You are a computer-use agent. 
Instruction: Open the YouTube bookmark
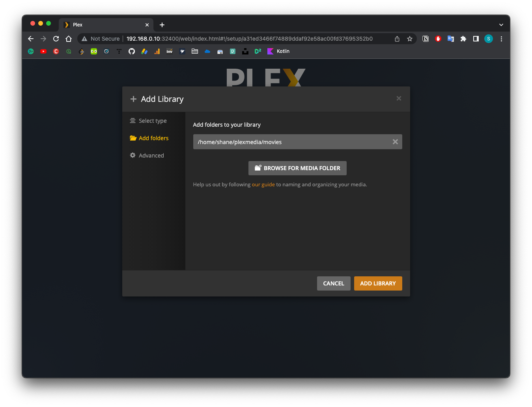43,51
